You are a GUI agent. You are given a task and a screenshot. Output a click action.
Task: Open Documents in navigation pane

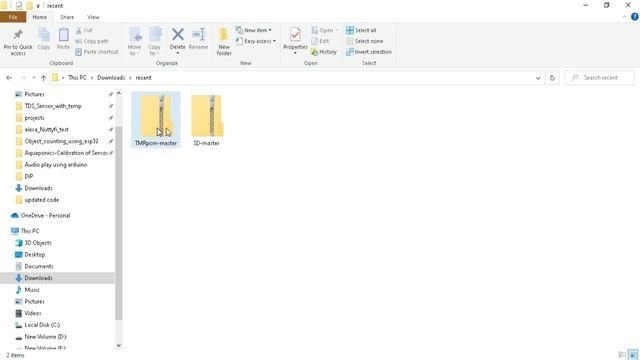click(39, 266)
